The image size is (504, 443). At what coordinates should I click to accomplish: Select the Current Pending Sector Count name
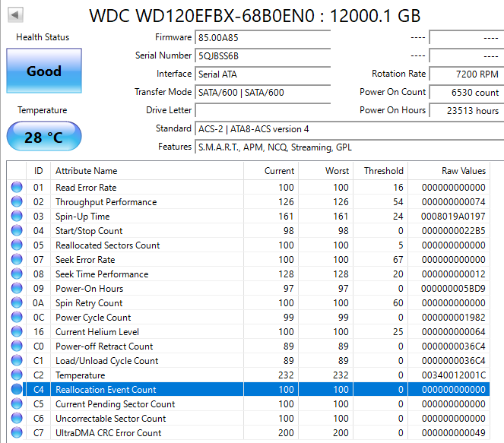[115, 404]
